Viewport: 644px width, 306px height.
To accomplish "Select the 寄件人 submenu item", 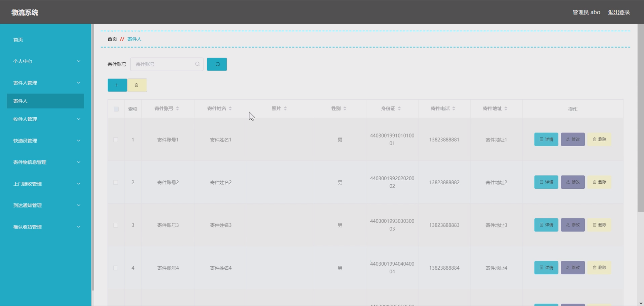I will 45,101.
